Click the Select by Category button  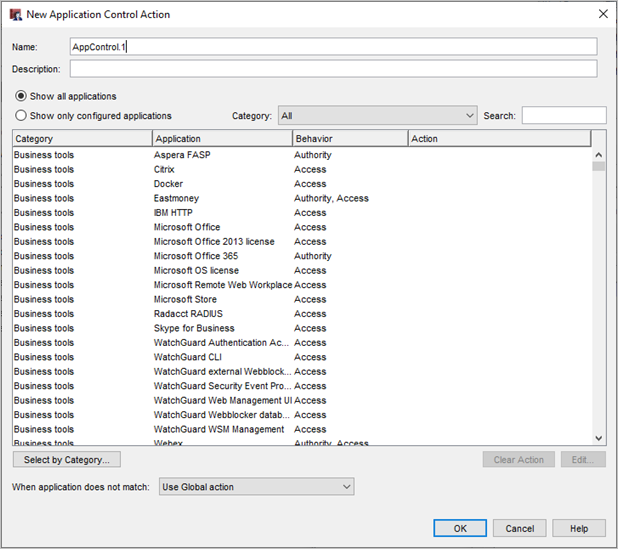click(x=67, y=460)
